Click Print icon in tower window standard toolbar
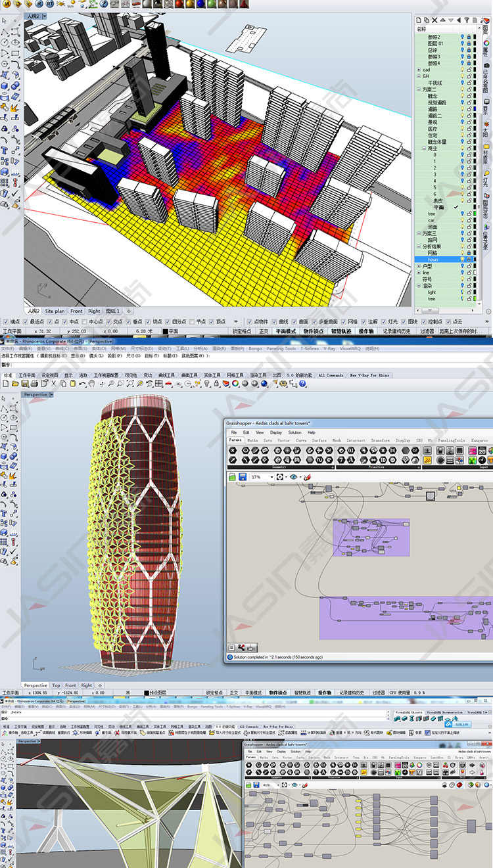Viewport: 493px width, 868px height. point(34,383)
